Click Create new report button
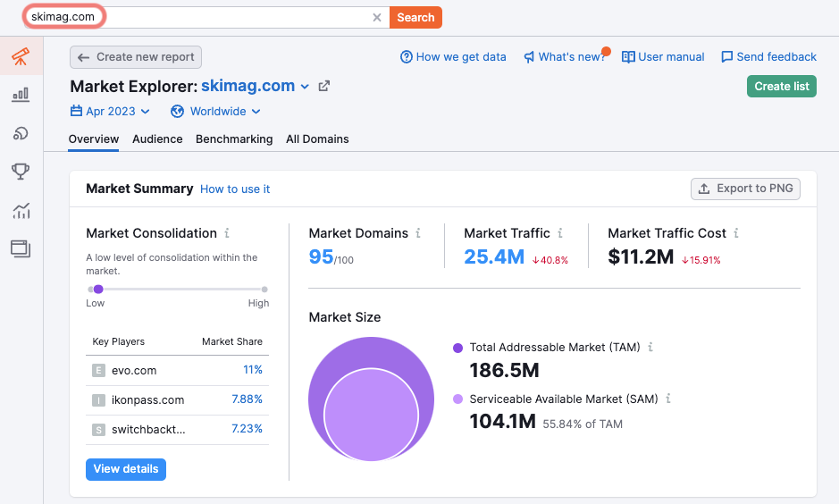839x504 pixels. click(x=136, y=57)
